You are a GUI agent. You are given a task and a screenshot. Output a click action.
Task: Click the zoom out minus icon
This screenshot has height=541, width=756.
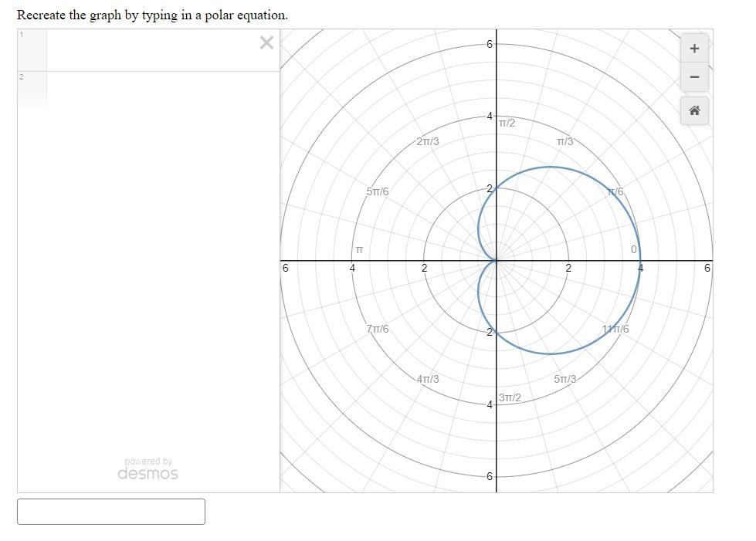(693, 77)
